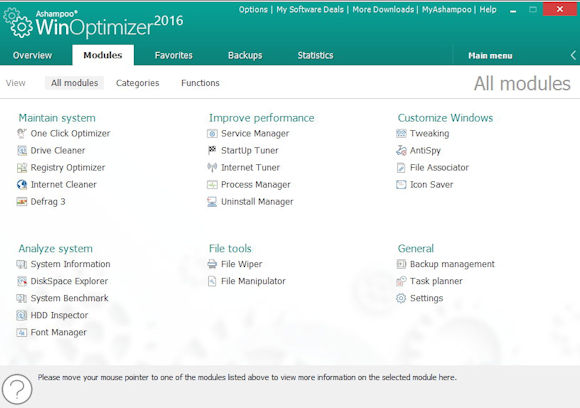Click the Backup management icon

click(401, 264)
